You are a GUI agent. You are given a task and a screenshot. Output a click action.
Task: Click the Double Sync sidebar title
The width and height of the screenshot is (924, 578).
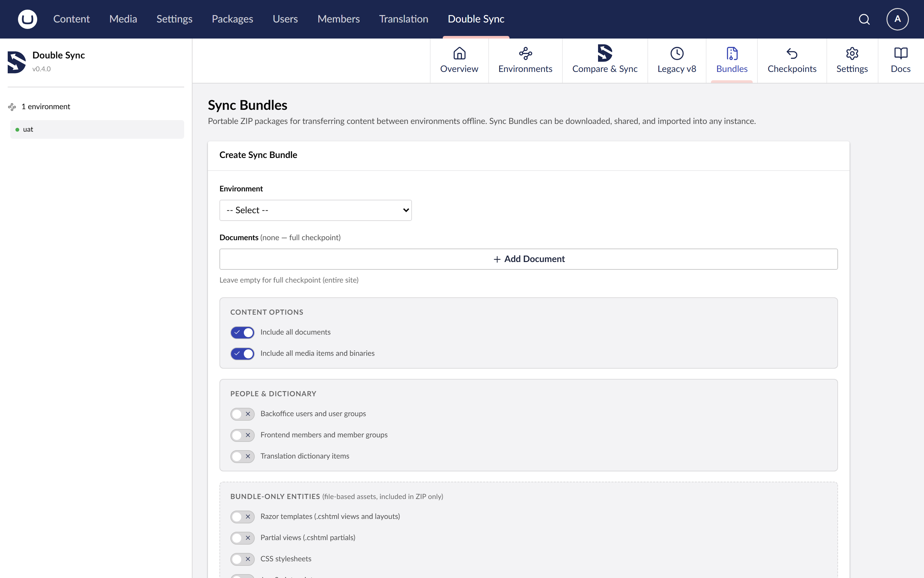[x=58, y=56]
